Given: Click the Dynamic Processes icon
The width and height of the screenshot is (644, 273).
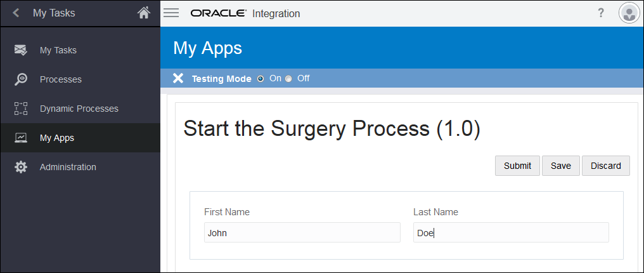Looking at the screenshot, I should (21, 109).
